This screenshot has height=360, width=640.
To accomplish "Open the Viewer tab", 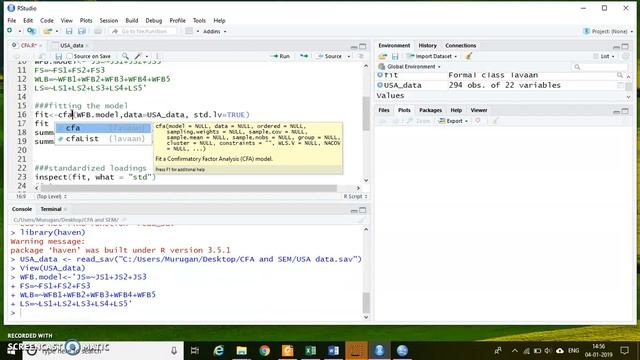I will tap(479, 110).
